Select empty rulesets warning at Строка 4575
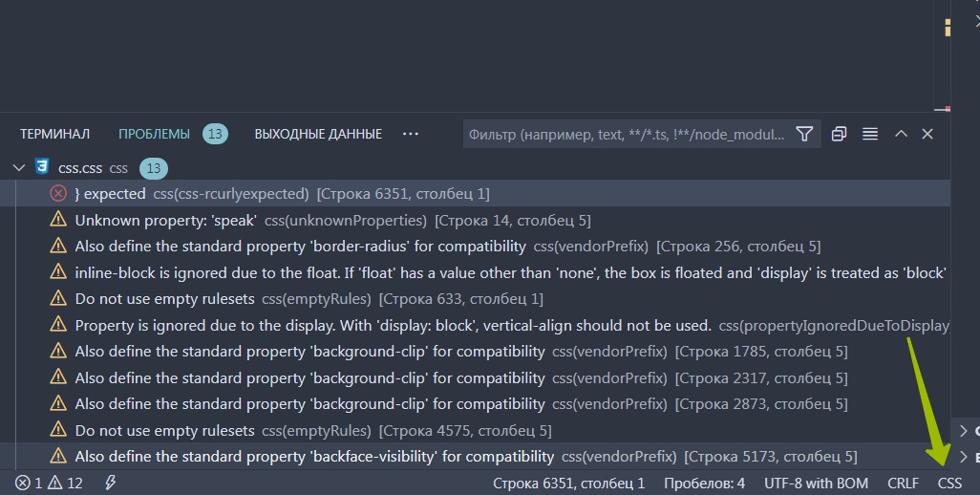 click(475, 430)
